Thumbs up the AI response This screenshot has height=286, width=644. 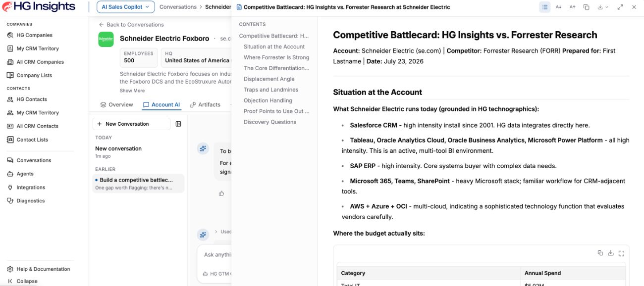click(x=221, y=193)
